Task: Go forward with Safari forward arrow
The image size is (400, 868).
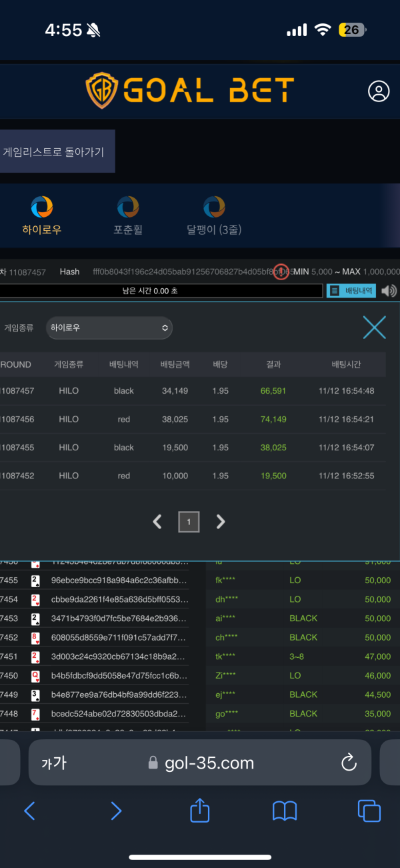Action: pos(116,811)
